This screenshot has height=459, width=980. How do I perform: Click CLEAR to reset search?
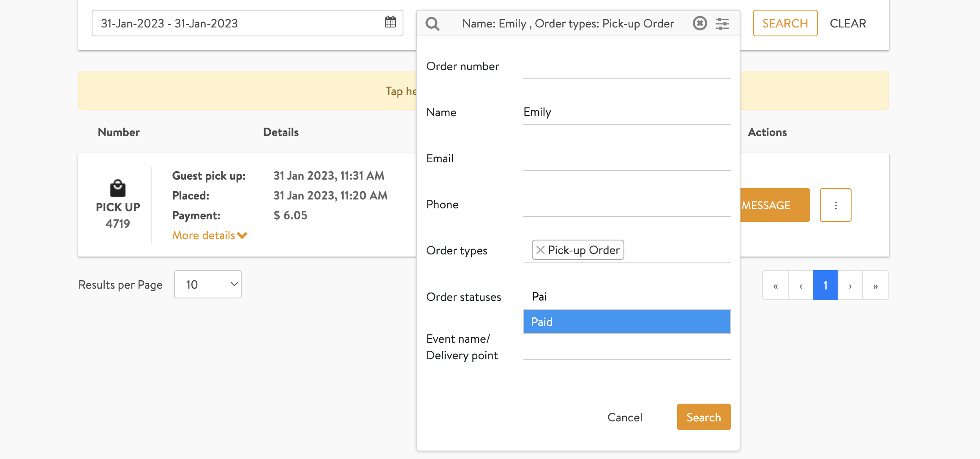(x=847, y=23)
